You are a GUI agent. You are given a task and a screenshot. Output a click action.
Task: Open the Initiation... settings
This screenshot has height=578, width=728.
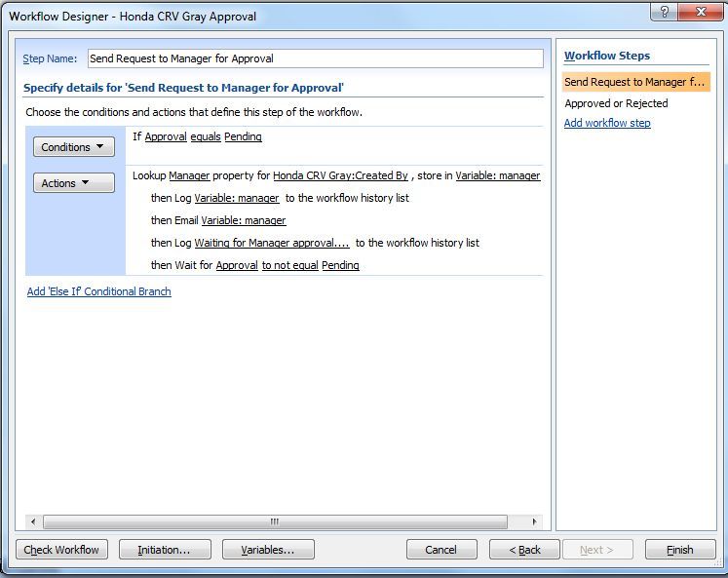[165, 550]
